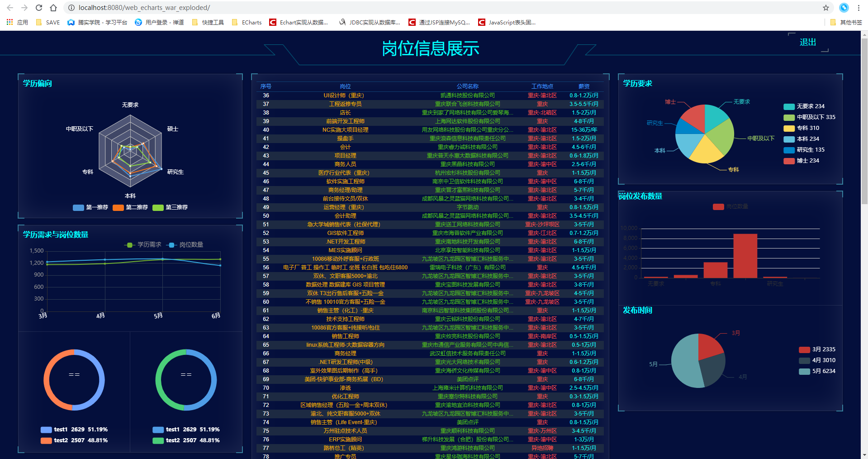Click the ERP实施顾问 position cell
The width and height of the screenshot is (868, 459).
[345, 440]
